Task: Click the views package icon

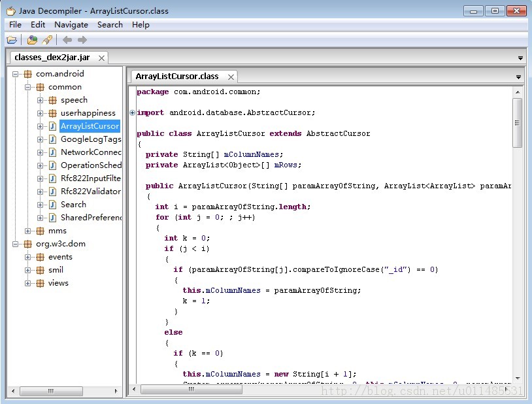Action: [40, 283]
